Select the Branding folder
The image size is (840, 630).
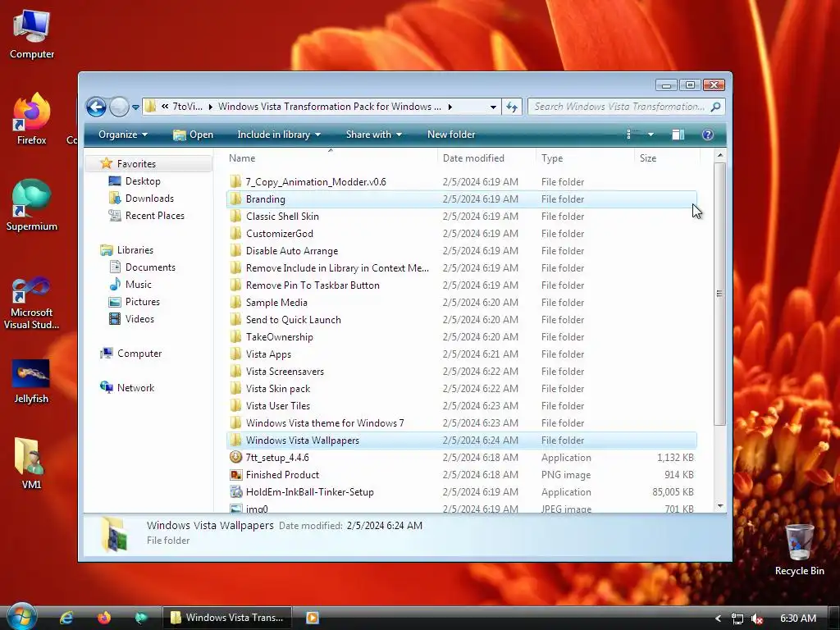coord(461,199)
